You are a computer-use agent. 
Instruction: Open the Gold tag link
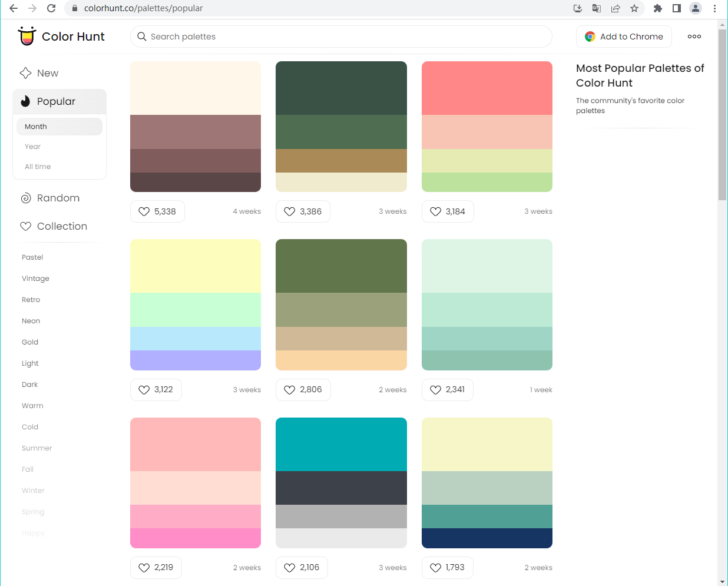30,342
